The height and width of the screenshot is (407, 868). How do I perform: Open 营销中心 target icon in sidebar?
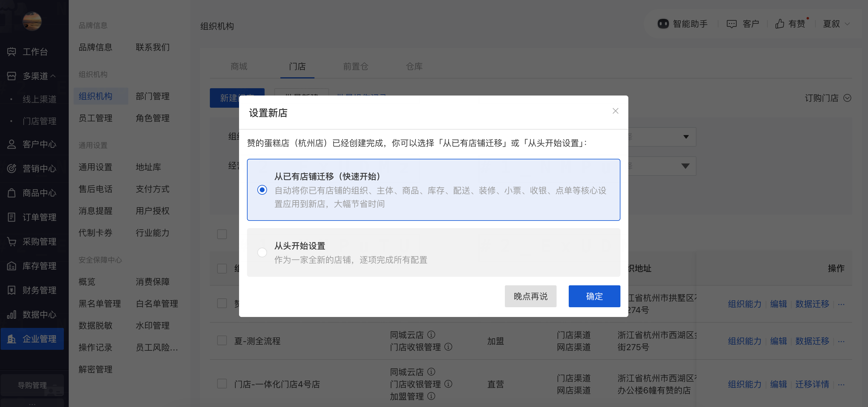(x=12, y=169)
